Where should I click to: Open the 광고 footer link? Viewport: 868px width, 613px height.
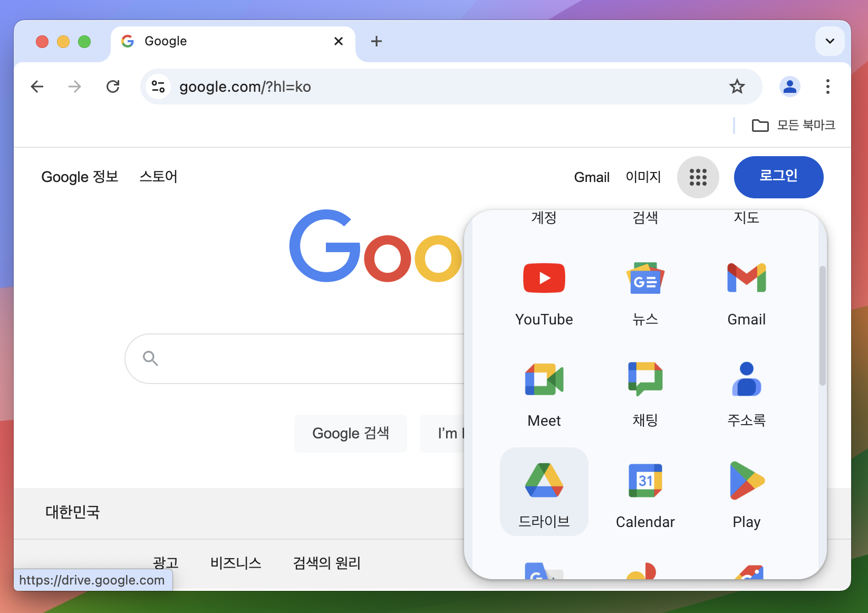click(x=166, y=563)
